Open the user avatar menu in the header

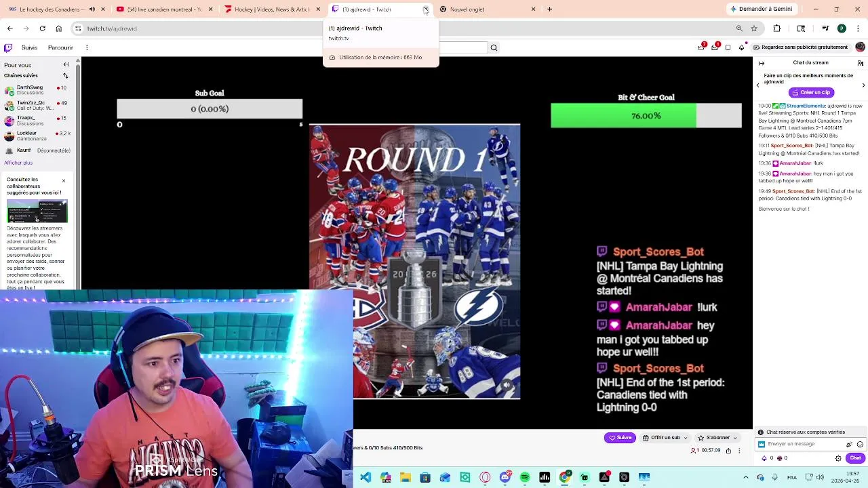[x=860, y=47]
